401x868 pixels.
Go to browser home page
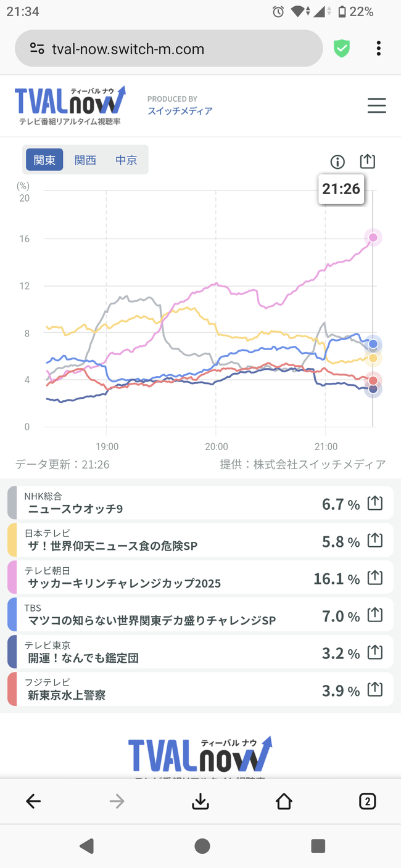click(x=284, y=801)
